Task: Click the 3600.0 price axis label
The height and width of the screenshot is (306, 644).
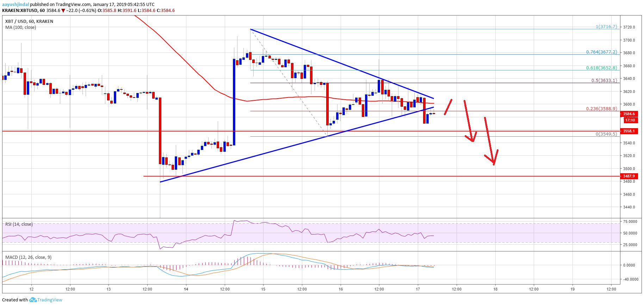Action: (x=629, y=104)
